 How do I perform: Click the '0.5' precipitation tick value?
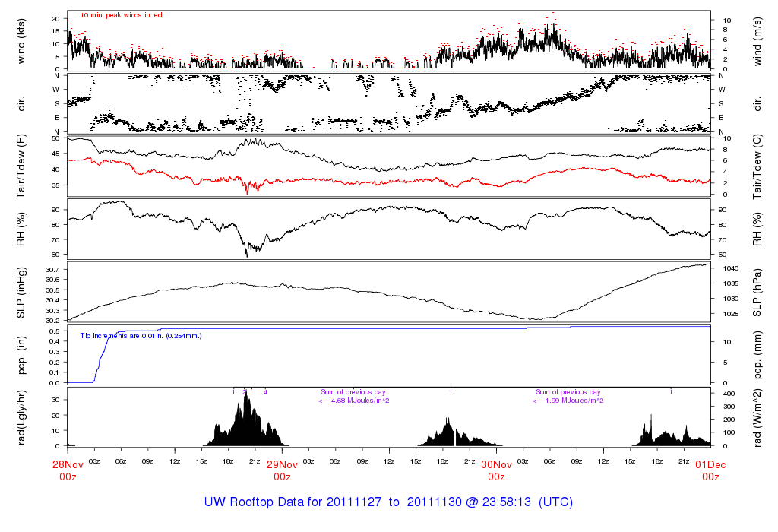pyautogui.click(x=55, y=331)
